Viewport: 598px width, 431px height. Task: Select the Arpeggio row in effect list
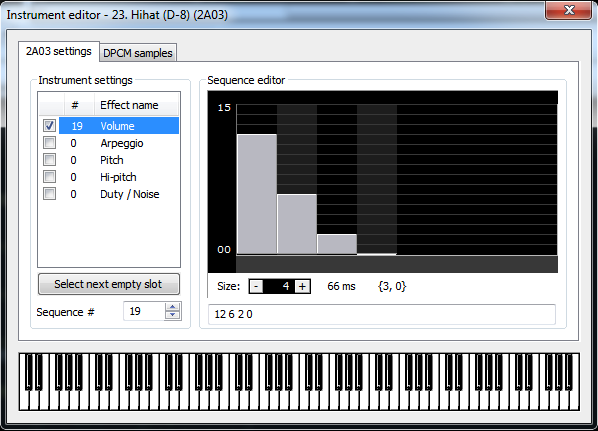click(109, 143)
